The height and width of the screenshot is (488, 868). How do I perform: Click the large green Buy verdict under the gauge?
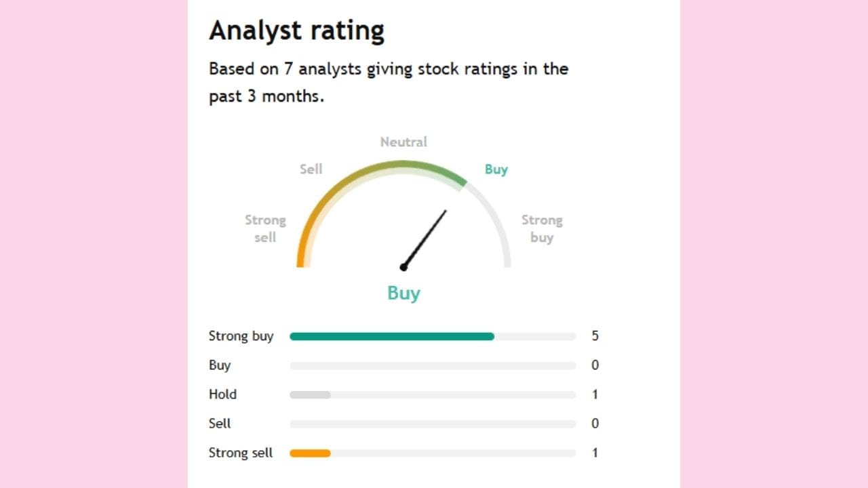403,293
